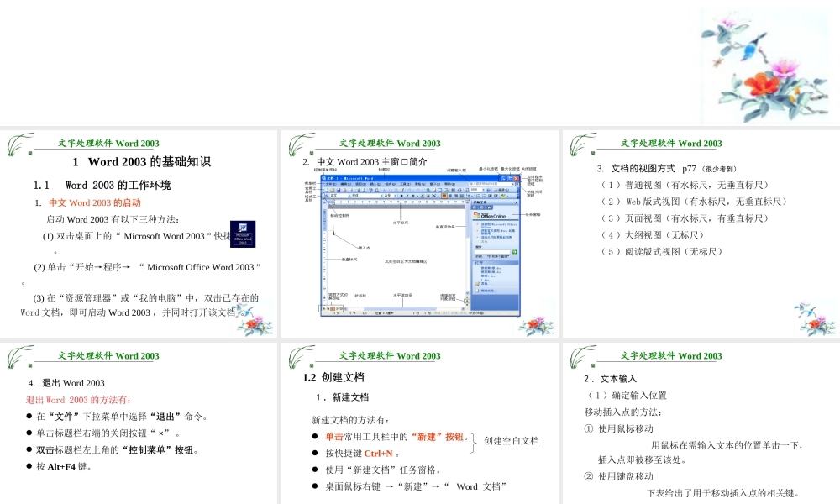
Task: Select the blank slide with flower and bird artwork
Action: 420,63
